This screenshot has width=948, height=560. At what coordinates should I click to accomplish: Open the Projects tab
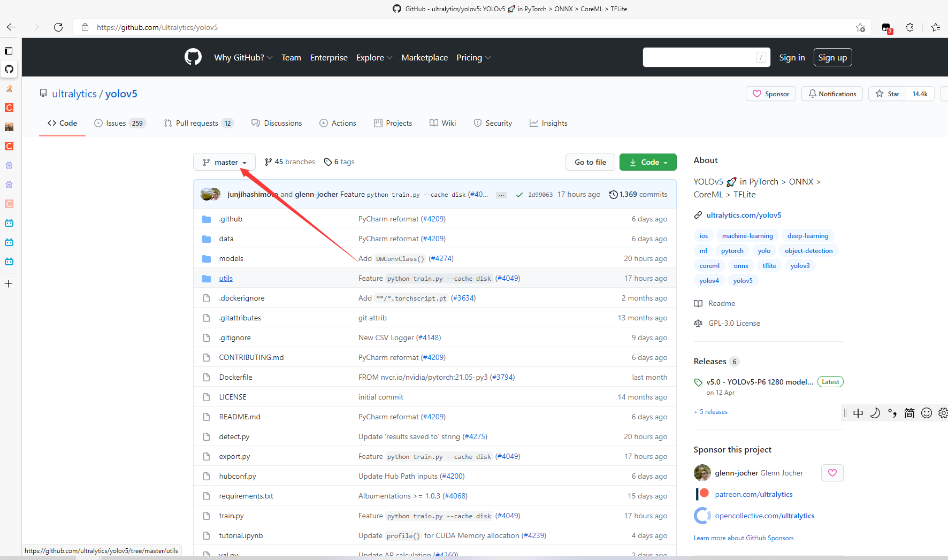[393, 123]
